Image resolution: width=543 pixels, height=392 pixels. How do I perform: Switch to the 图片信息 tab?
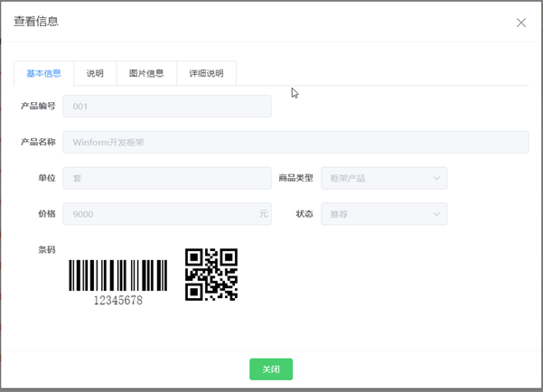click(x=146, y=73)
